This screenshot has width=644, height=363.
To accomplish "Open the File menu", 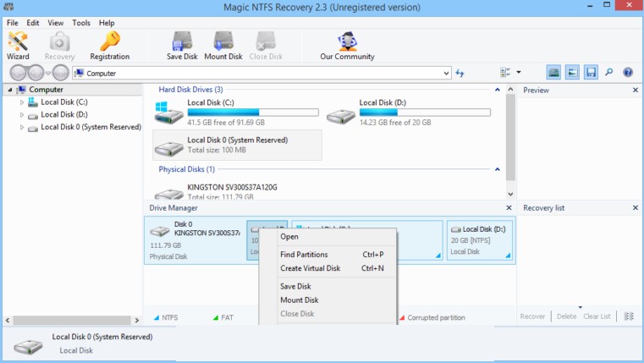I will 13,23.
